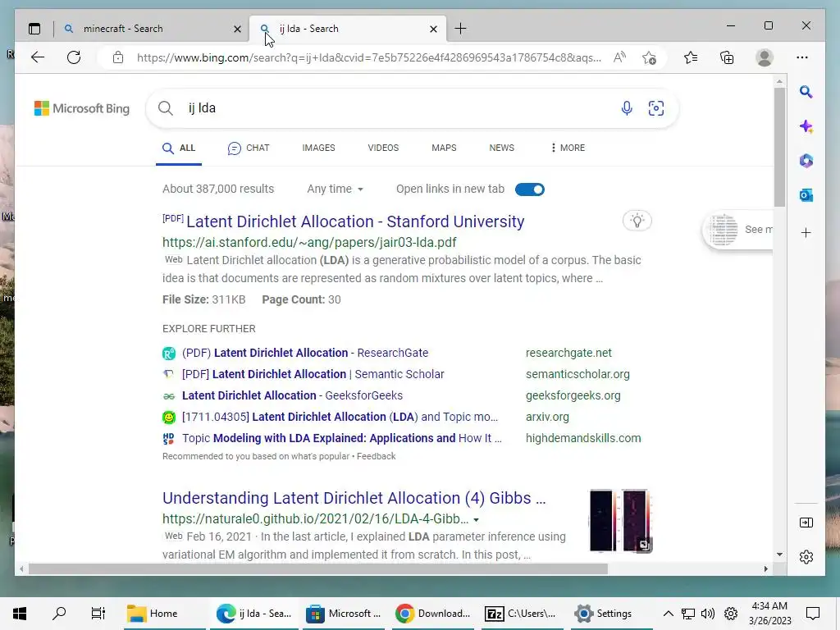Open sidebar Search icon
This screenshot has width=840, height=630.
coord(806,92)
